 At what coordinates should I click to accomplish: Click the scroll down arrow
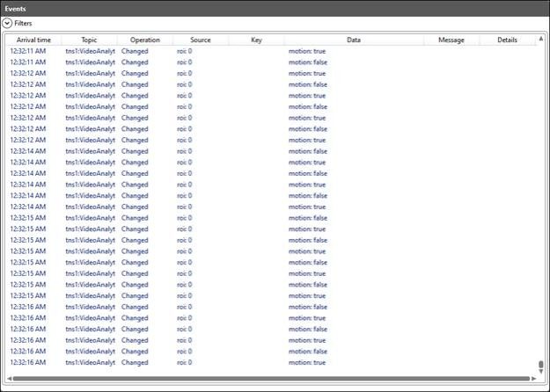[x=540, y=373]
